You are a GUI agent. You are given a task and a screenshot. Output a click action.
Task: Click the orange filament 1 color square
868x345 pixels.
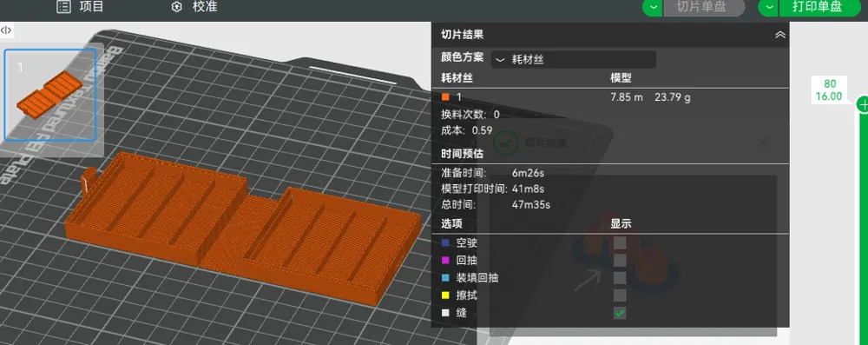tap(445, 97)
